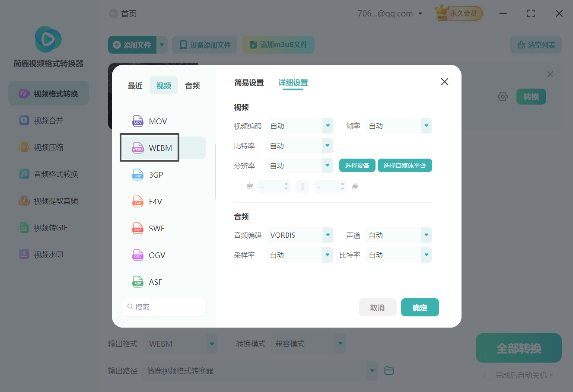Toggle the width-height link chain icon
This screenshot has height=392, width=573.
(302, 186)
